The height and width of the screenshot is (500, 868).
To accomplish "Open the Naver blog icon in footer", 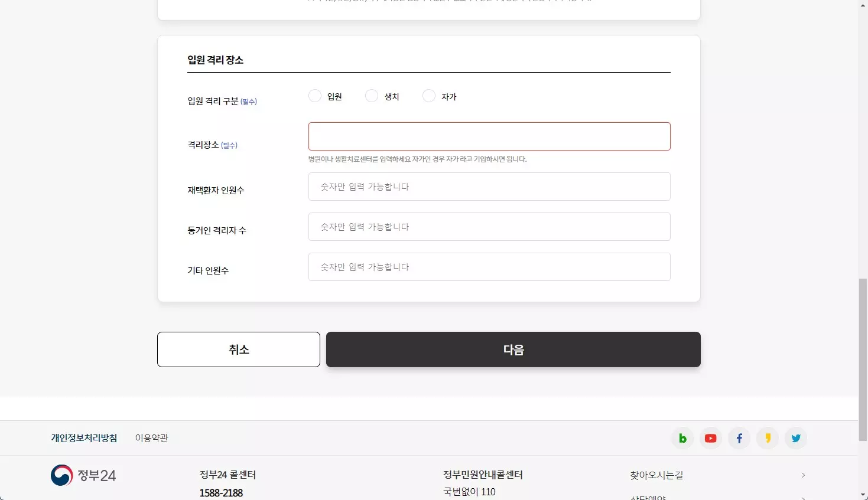I will click(x=682, y=438).
